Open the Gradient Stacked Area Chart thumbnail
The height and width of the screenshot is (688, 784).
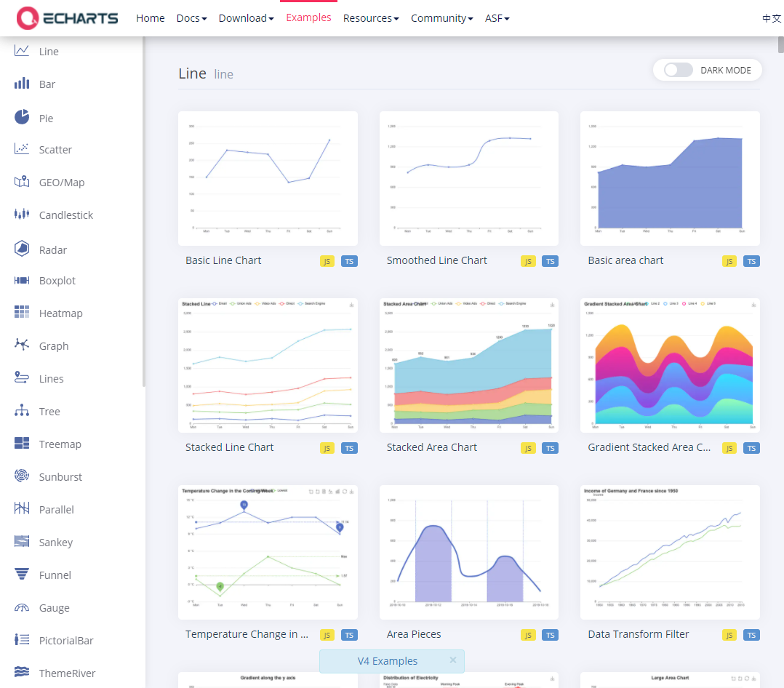670,365
